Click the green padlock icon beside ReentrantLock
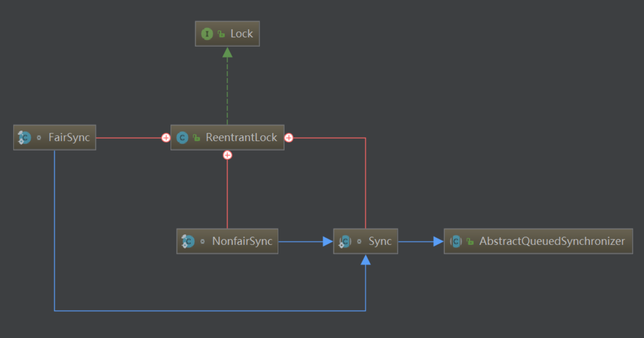This screenshot has height=338, width=644. tap(196, 138)
